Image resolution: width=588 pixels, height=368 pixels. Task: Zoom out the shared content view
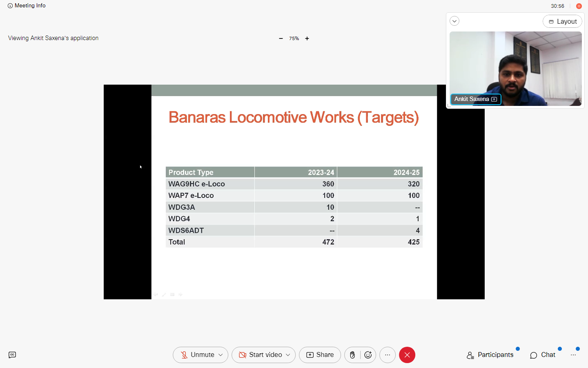[281, 38]
